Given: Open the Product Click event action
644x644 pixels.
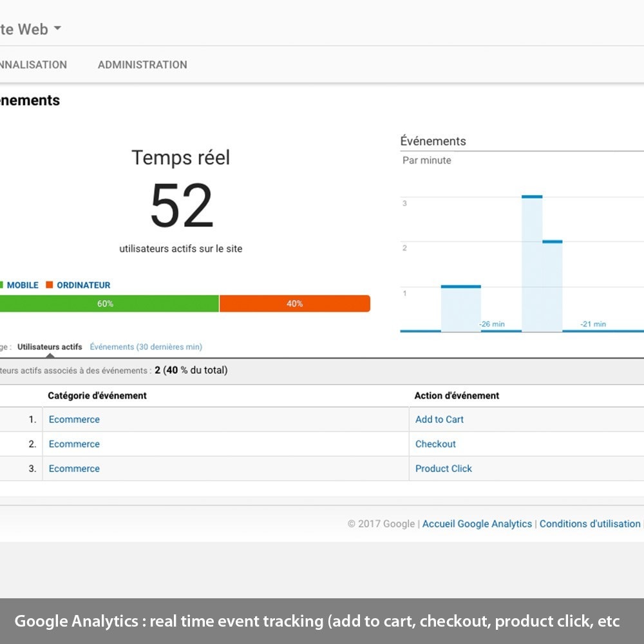Looking at the screenshot, I should point(444,469).
